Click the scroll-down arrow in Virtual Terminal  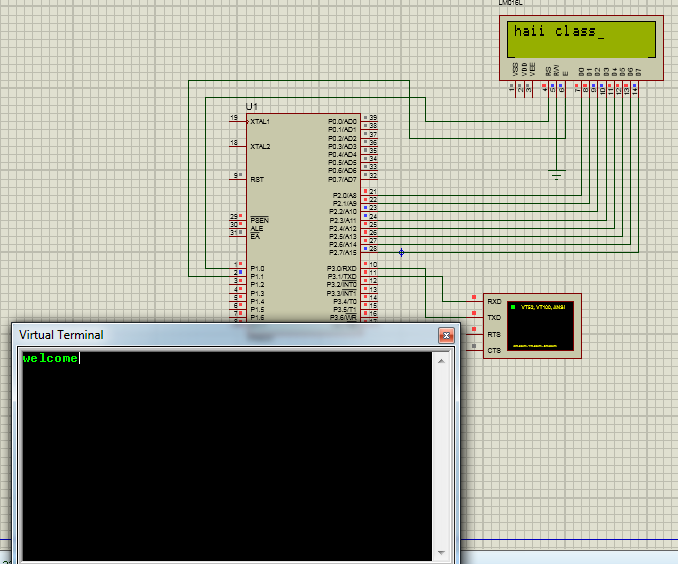coord(441,552)
